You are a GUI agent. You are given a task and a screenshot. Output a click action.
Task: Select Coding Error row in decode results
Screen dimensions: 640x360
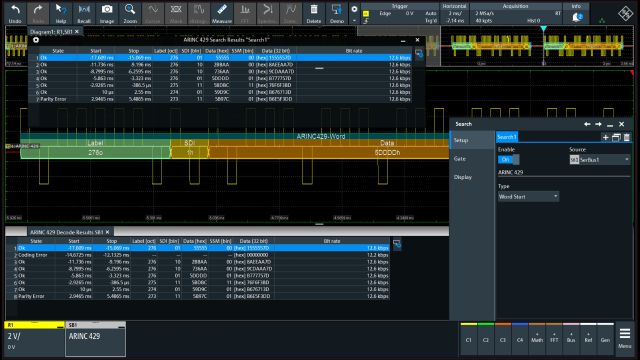pos(202,255)
